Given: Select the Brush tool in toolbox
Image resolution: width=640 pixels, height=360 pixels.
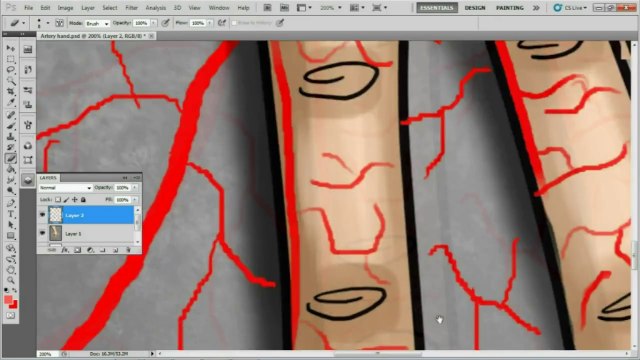Looking at the screenshot, I should 11,126.
